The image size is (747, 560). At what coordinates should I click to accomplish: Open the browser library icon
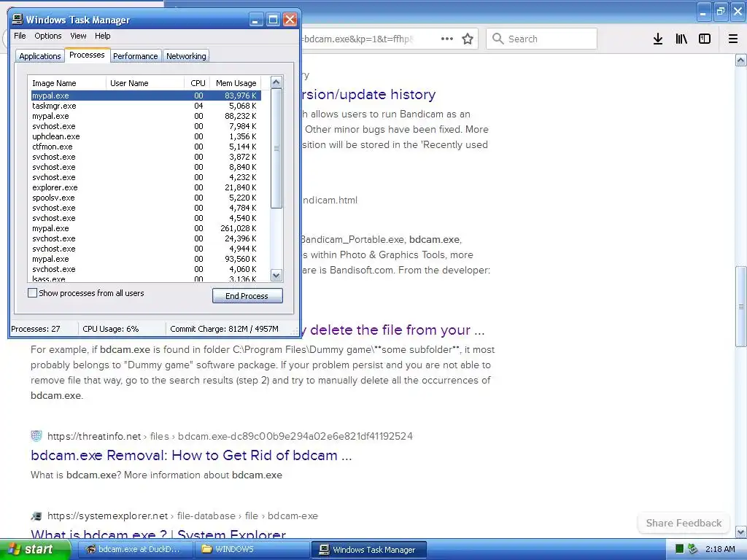(x=681, y=39)
